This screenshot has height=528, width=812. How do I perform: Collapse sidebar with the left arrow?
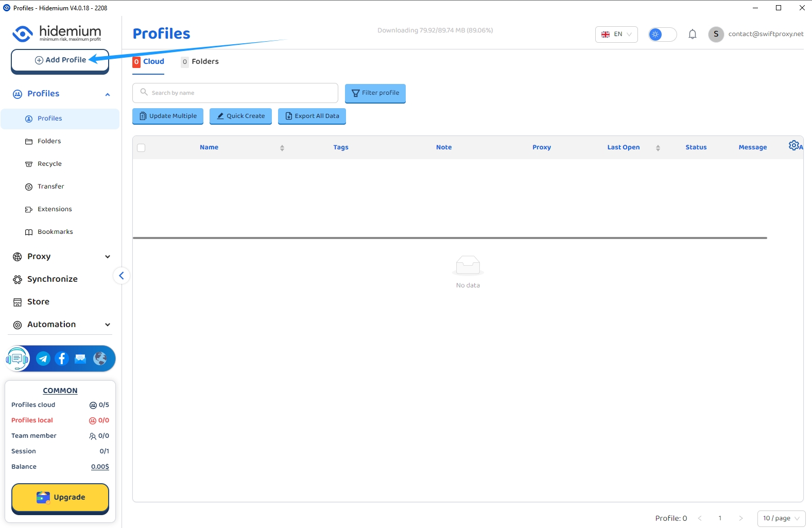121,276
